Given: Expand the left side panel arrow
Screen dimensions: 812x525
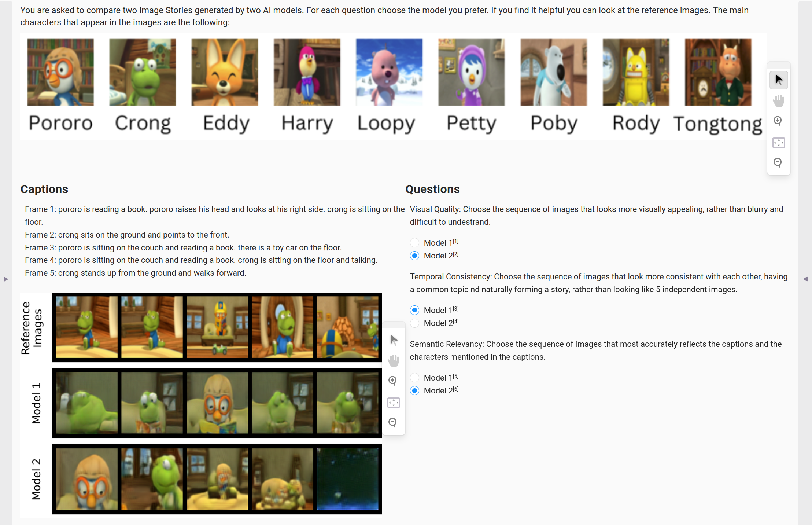Looking at the screenshot, I should tap(5, 279).
